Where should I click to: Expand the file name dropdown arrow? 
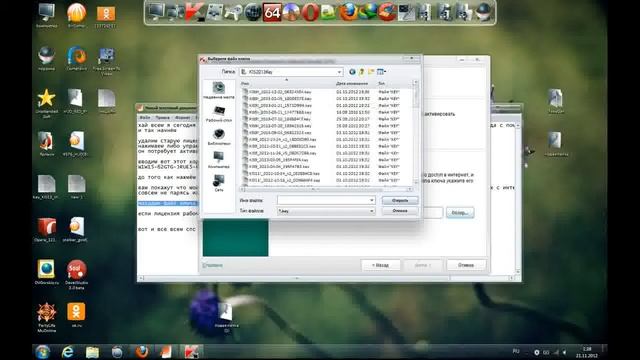tap(371, 200)
